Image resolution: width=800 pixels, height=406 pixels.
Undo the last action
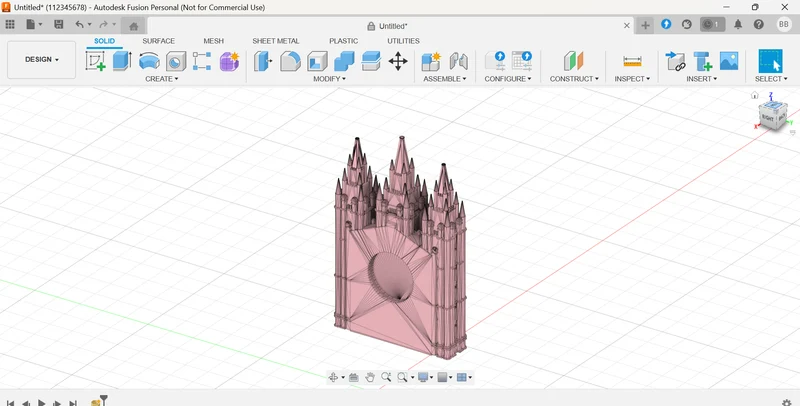coord(80,24)
